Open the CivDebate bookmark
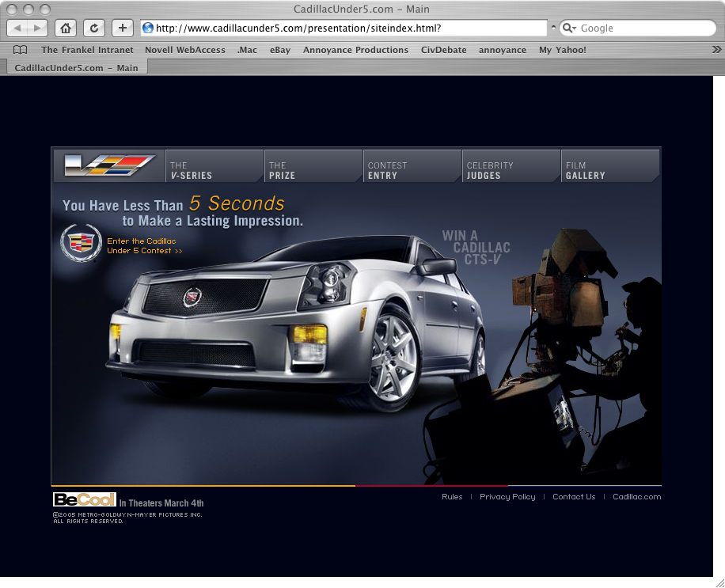725x588 pixels. (x=443, y=50)
